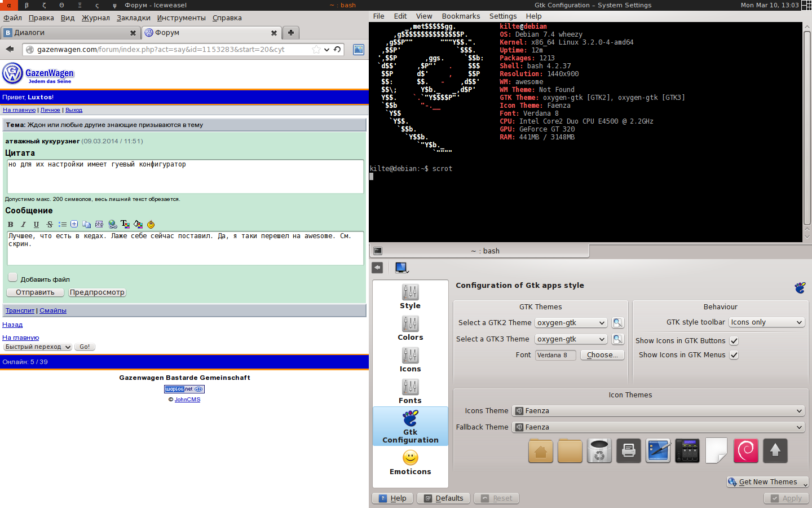The width and height of the screenshot is (812, 508).
Task: Open the Emoticons settings section
Action: pos(410,463)
